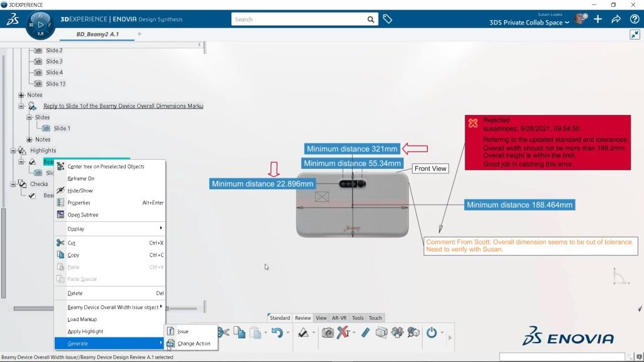The height and width of the screenshot is (362, 644).
Task: Open the Undo dropdown arrow
Action: click(288, 332)
